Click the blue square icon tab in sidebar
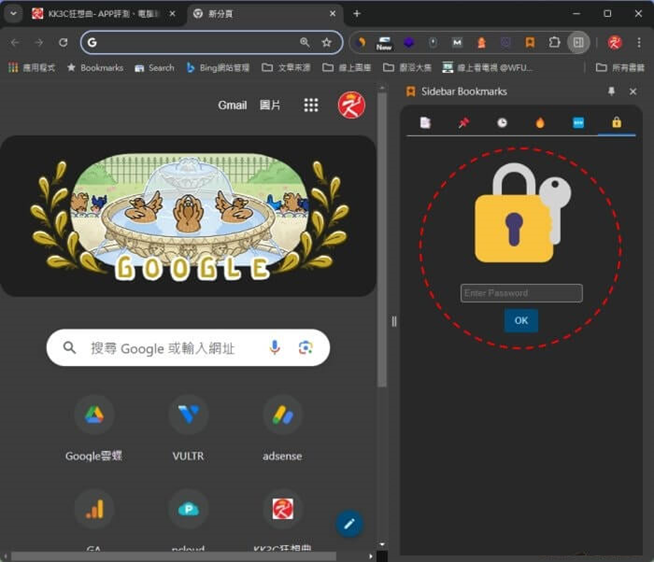The width and height of the screenshot is (654, 562). (578, 123)
